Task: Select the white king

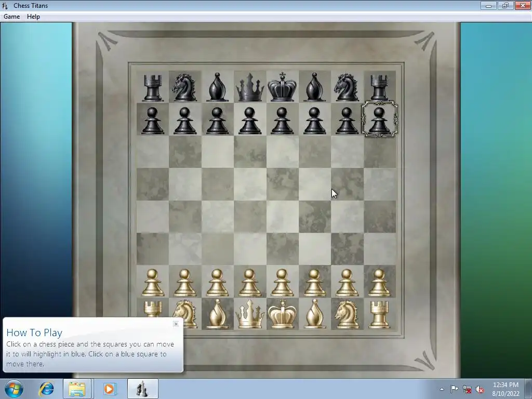Action: pos(282,314)
